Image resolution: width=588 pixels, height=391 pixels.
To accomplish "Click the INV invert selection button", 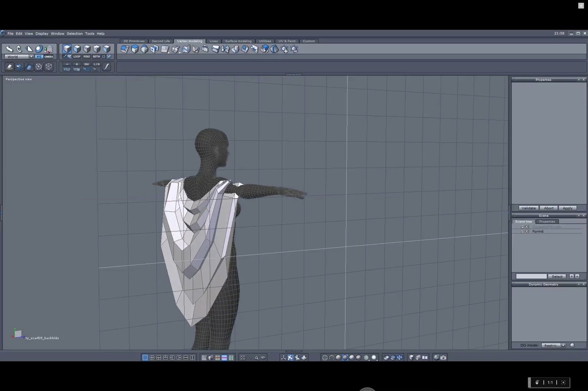I will 87,64.
